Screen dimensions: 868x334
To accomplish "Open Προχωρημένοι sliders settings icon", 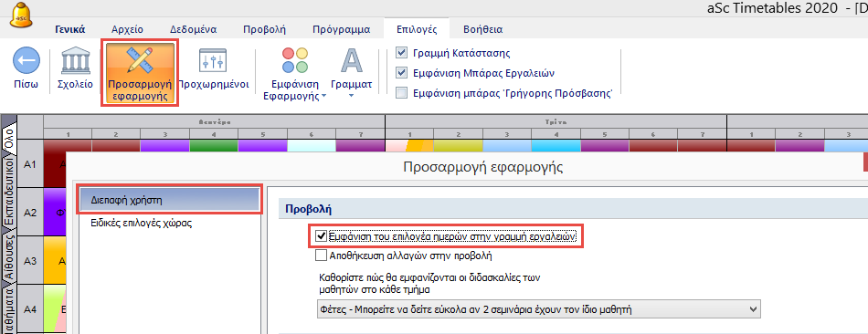I will [214, 60].
